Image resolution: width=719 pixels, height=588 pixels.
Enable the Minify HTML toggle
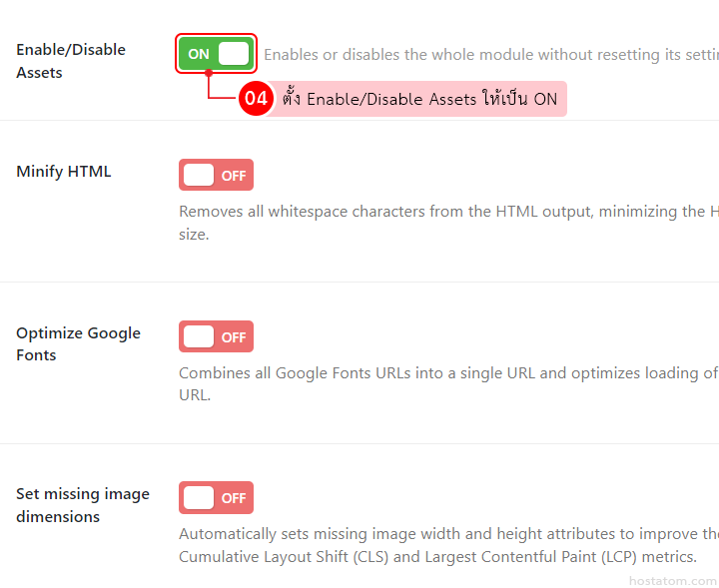tap(216, 175)
